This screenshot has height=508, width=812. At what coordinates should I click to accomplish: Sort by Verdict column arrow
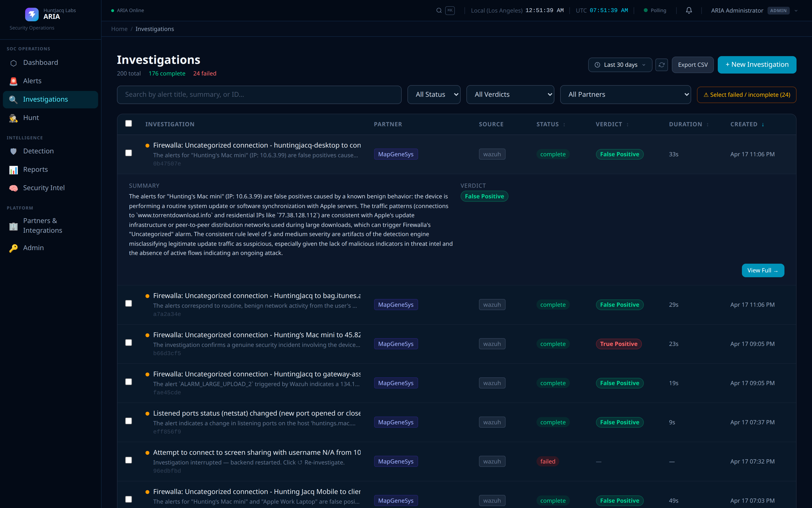click(x=627, y=125)
